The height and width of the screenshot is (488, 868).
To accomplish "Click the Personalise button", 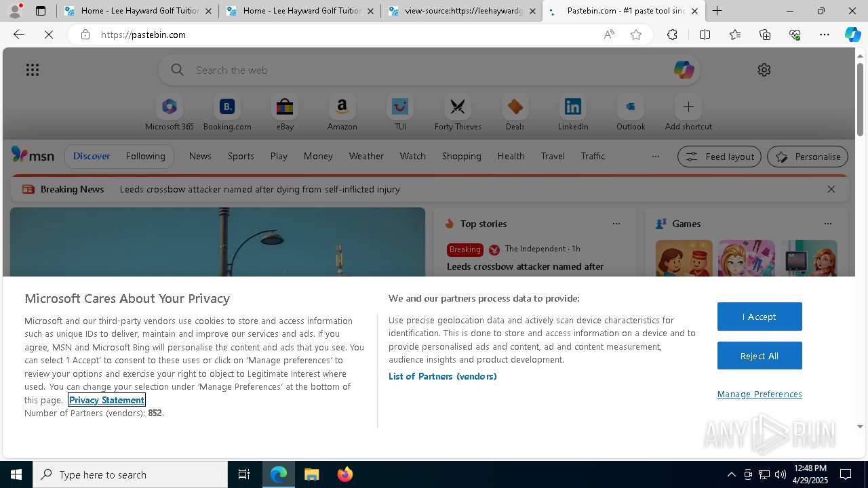I will 808,157.
